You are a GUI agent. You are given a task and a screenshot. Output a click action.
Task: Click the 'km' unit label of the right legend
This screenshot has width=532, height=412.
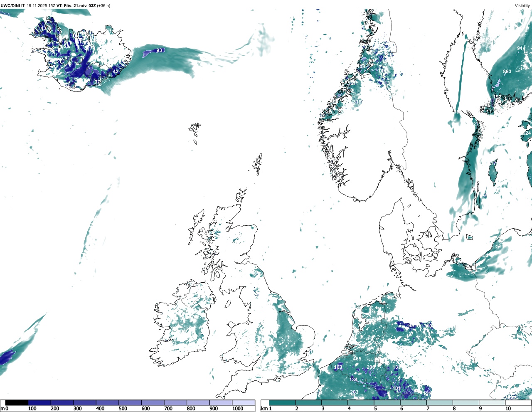pyautogui.click(x=264, y=409)
